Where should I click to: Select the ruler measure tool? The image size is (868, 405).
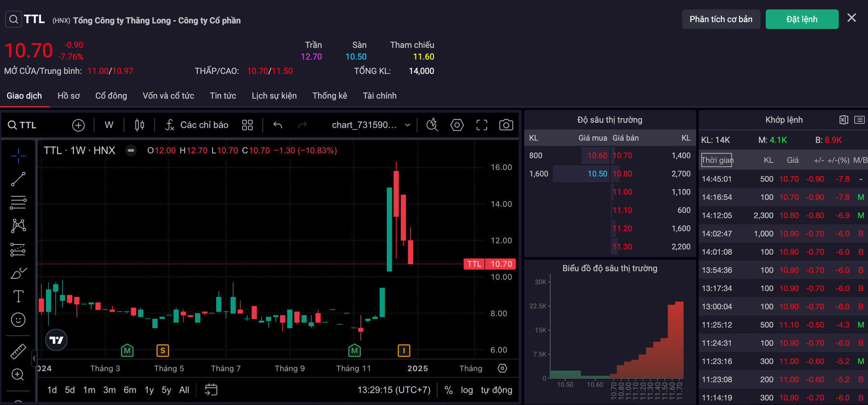pos(18,351)
